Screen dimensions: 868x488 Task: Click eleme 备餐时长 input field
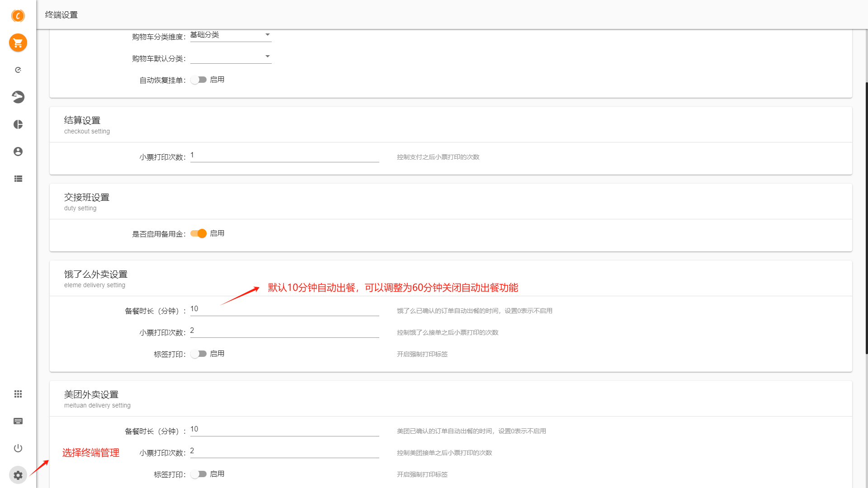(x=285, y=310)
